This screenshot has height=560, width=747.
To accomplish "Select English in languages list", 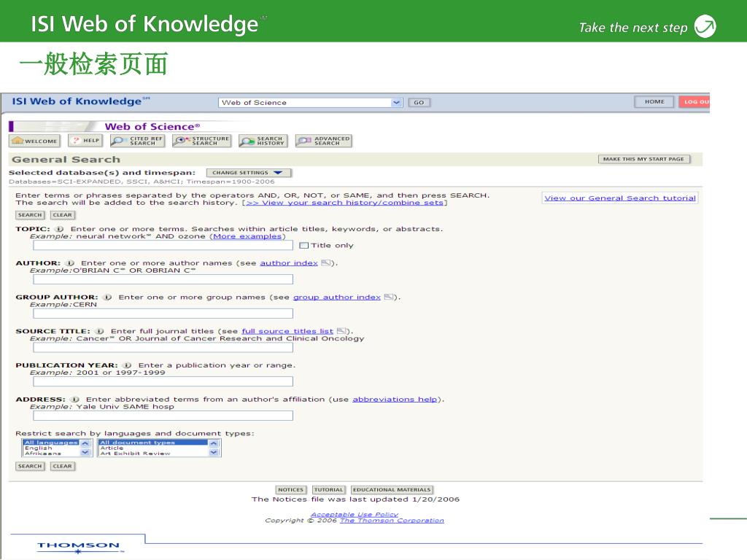I will 38,448.
